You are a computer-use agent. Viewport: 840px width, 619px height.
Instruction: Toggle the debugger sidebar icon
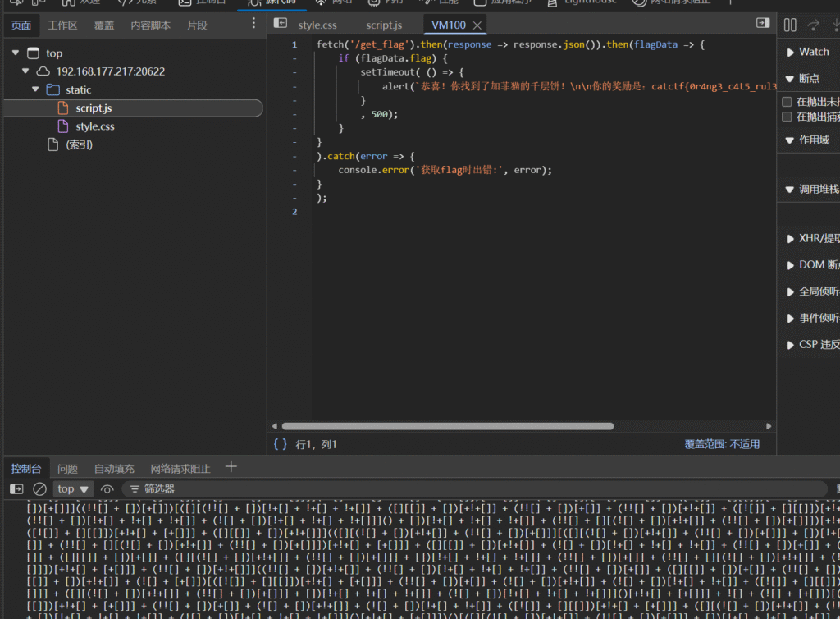click(762, 24)
